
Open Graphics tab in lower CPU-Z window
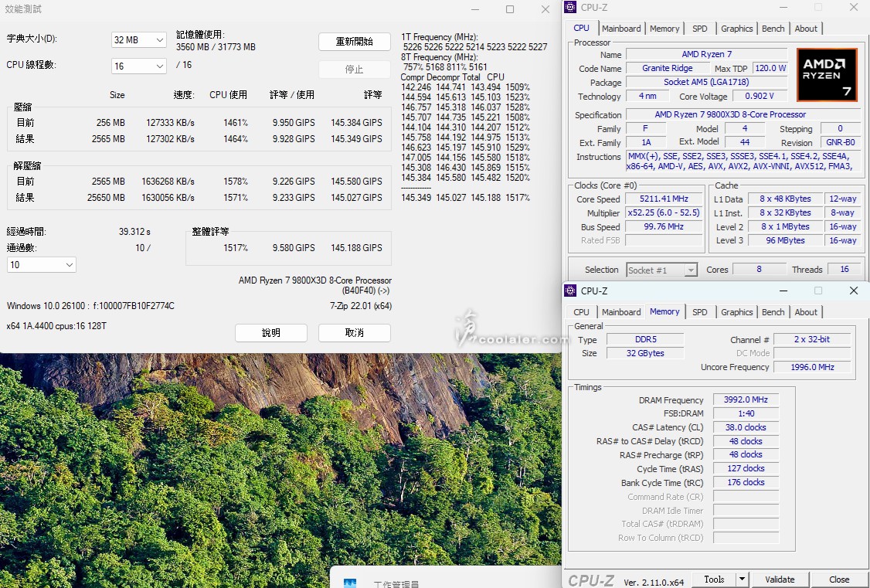coord(736,311)
